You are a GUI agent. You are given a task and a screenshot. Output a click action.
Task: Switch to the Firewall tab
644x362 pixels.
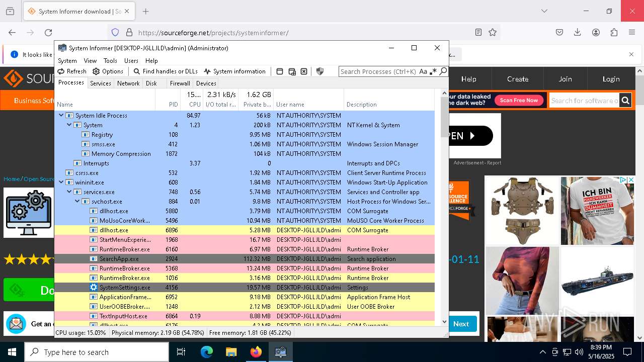click(180, 83)
